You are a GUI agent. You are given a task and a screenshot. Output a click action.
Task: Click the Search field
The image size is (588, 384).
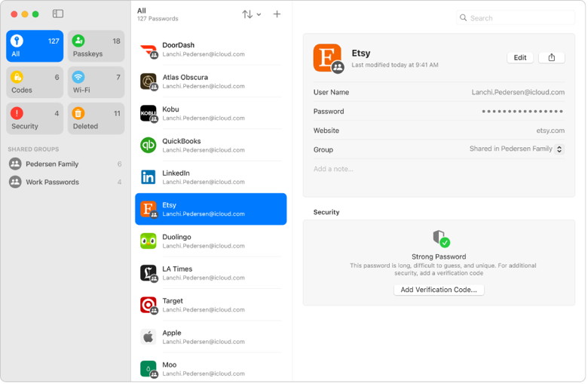(515, 17)
